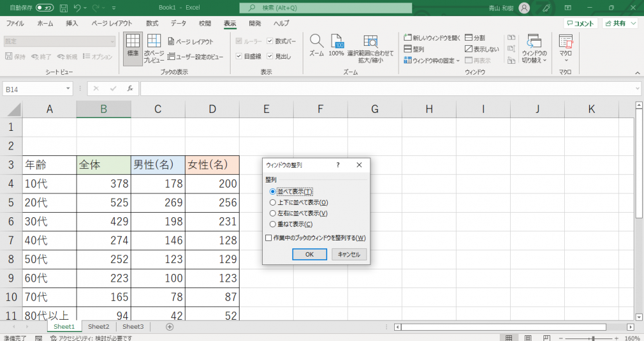Open the ズーム magnifier dialog
The width and height of the screenshot is (644, 341).
click(316, 45)
